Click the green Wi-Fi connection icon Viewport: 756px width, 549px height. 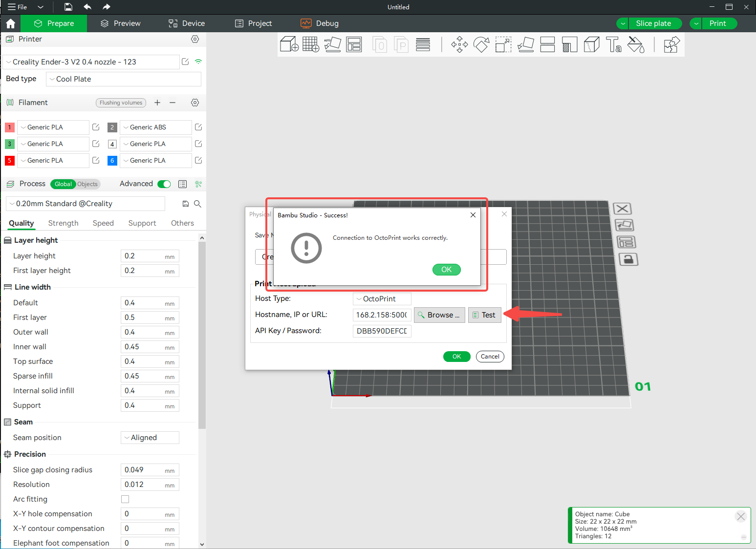198,62
